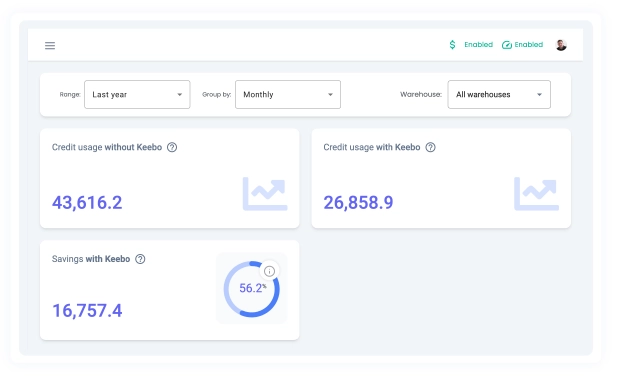Image resolution: width=625 pixels, height=376 pixels.
Task: Click the 'Credit usage with Keebo' title
Action: 372,147
